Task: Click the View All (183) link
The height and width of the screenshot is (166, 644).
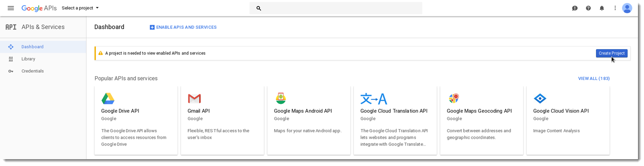Action: (594, 79)
